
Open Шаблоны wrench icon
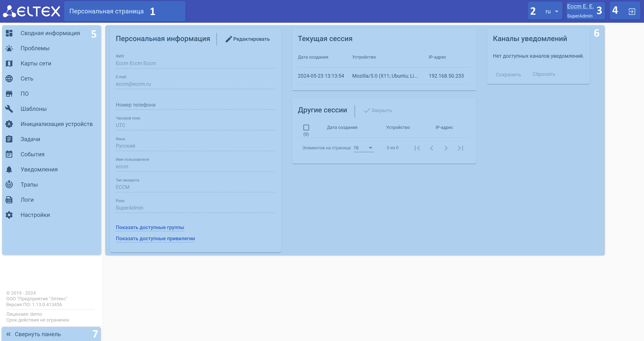click(9, 109)
